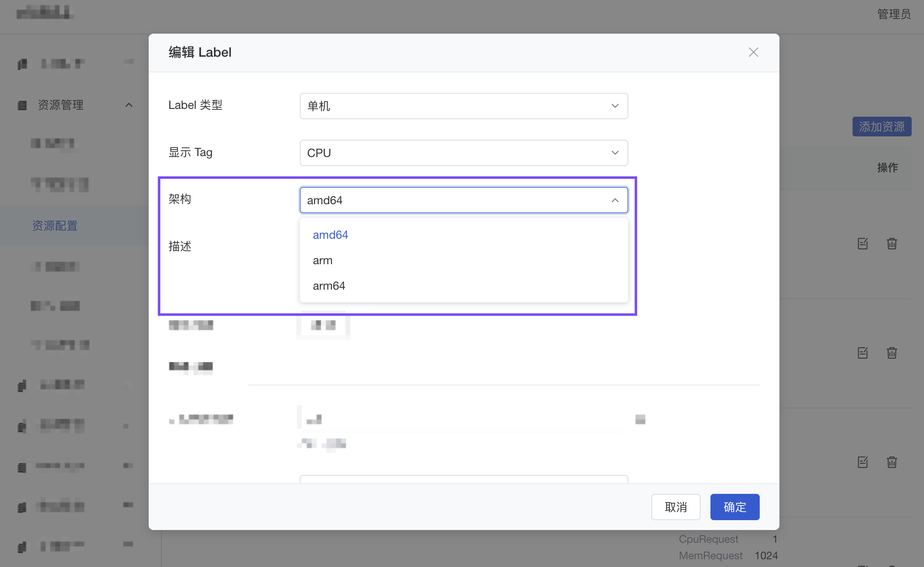Click the 管理员 user label in the header
924x567 pixels.
coord(894,14)
